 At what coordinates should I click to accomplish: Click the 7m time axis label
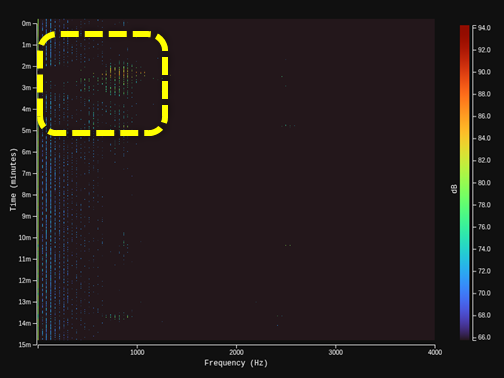[26, 173]
